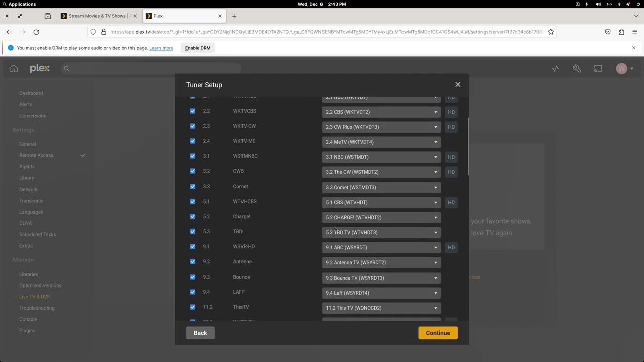Open the 9.4 Laff dropdown
This screenshot has width=644, height=362.
point(381,293)
